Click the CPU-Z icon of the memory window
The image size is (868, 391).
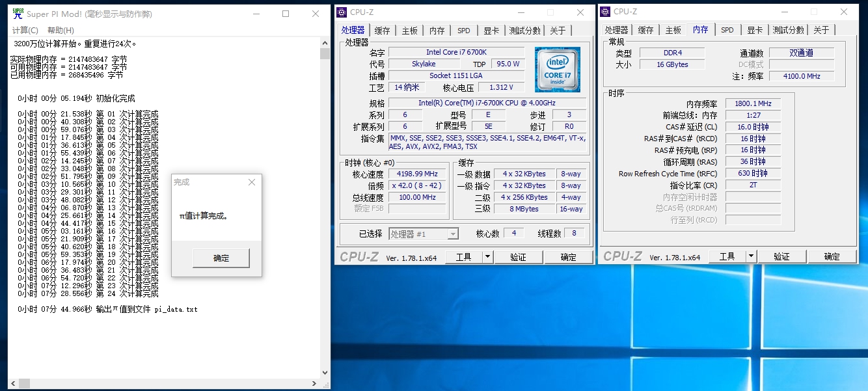pyautogui.click(x=605, y=11)
